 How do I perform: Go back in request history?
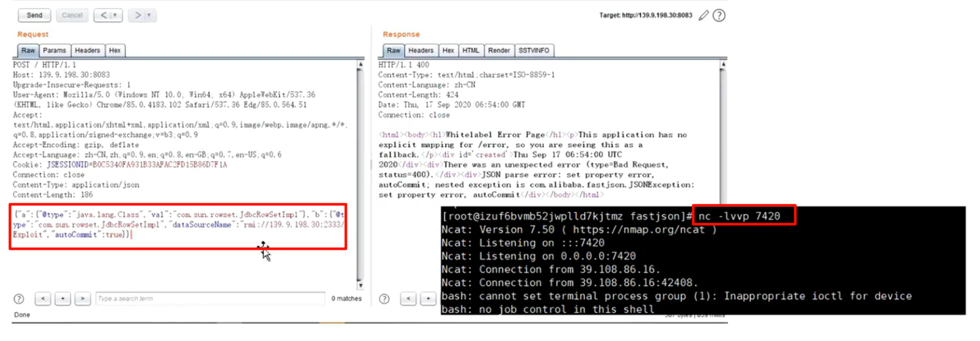pos(103,15)
